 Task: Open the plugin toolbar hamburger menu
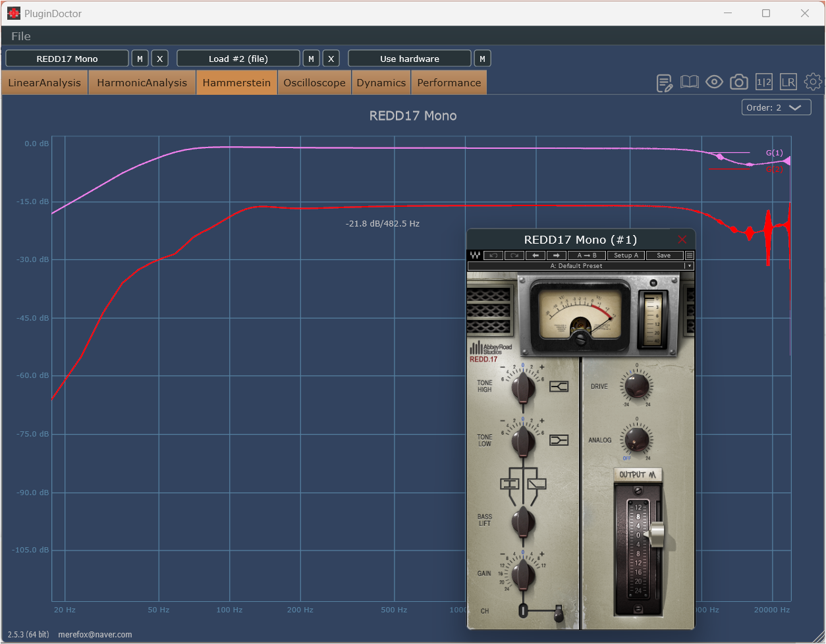[x=689, y=255]
